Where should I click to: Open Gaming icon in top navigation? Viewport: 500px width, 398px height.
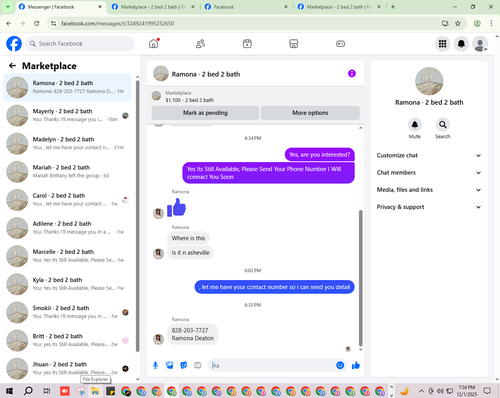pos(340,44)
